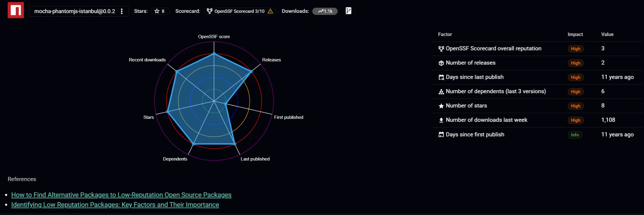Screen dimensions: 644x215
Task: Open the package options kebab menu
Action: [x=122, y=11]
